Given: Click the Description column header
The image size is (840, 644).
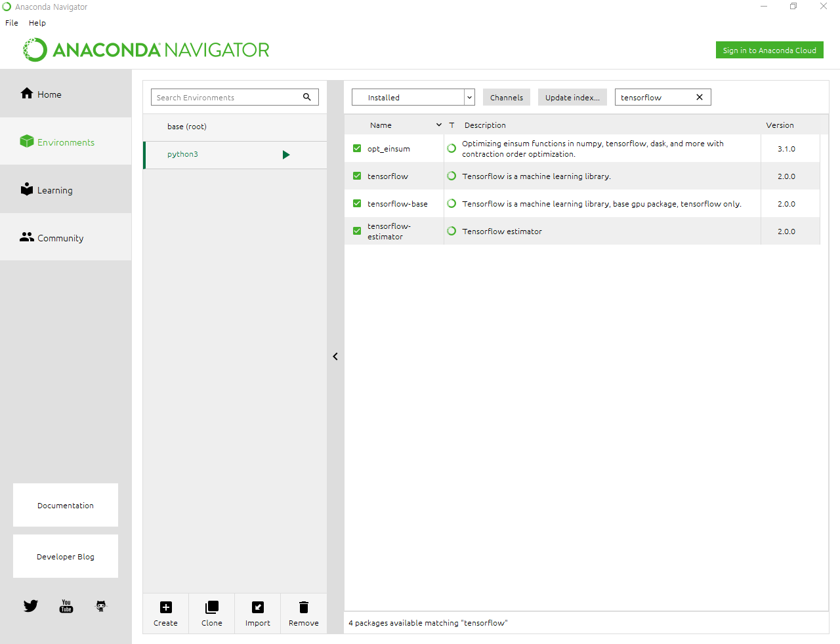Looking at the screenshot, I should 485,125.
